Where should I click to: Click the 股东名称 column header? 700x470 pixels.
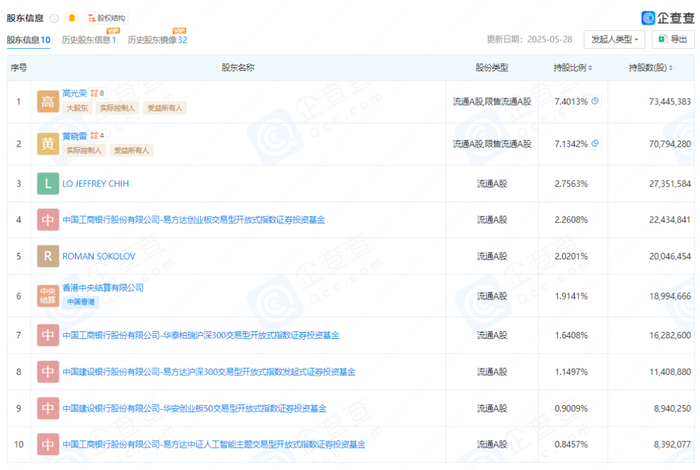pos(238,68)
